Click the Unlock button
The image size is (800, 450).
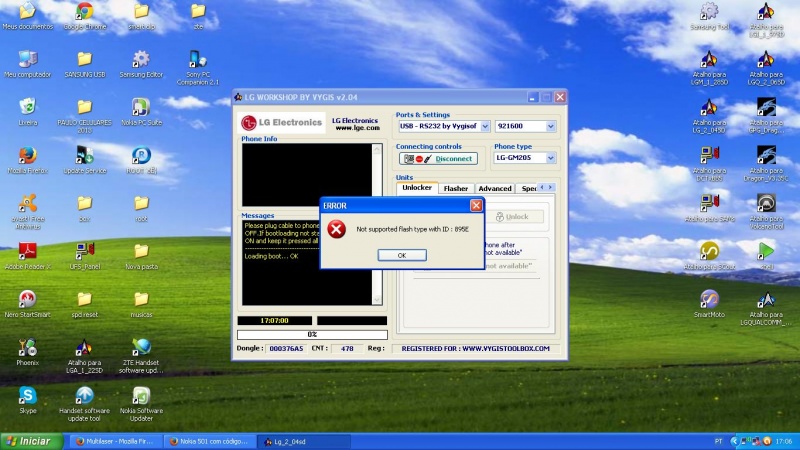514,217
